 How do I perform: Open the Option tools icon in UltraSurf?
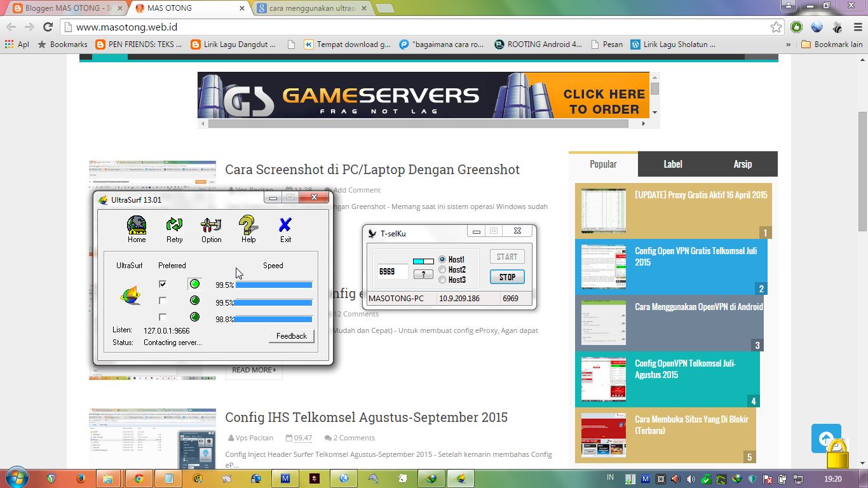(211, 225)
